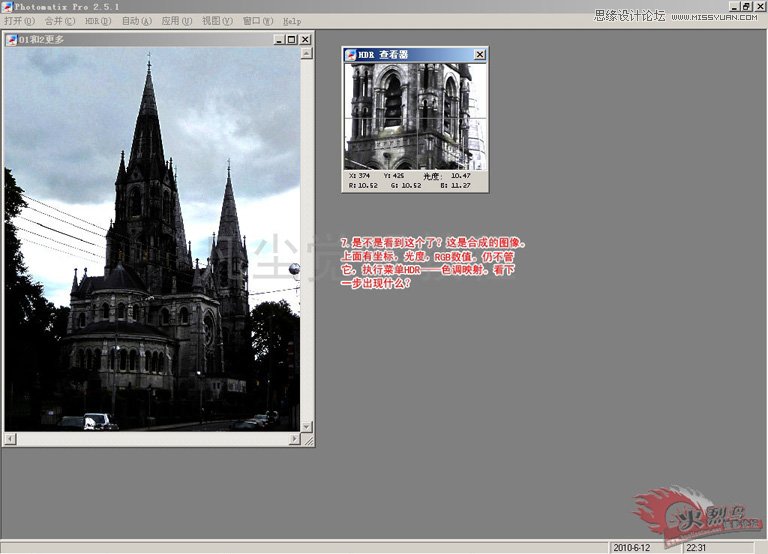Open the 自动 menu
The image size is (768, 554).
coord(137,21)
